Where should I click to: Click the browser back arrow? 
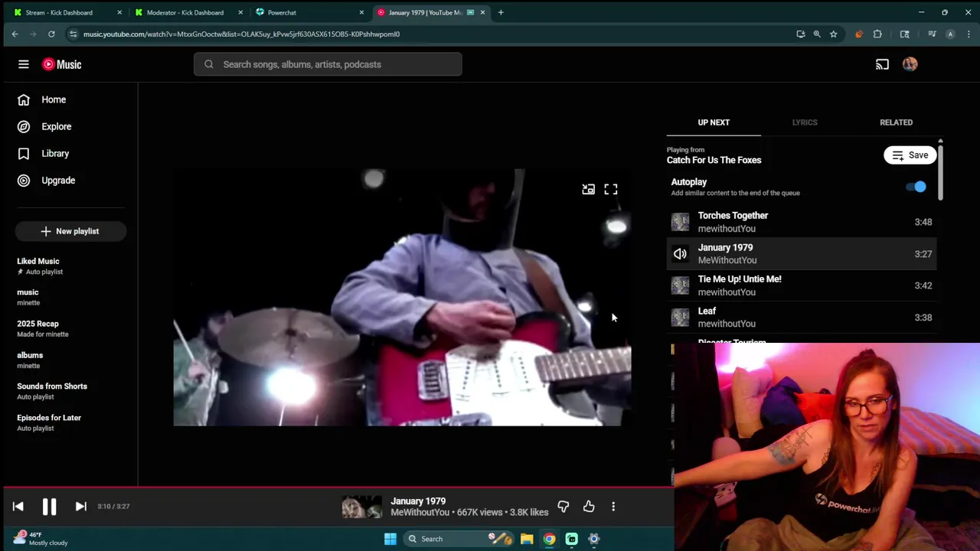pyautogui.click(x=15, y=34)
